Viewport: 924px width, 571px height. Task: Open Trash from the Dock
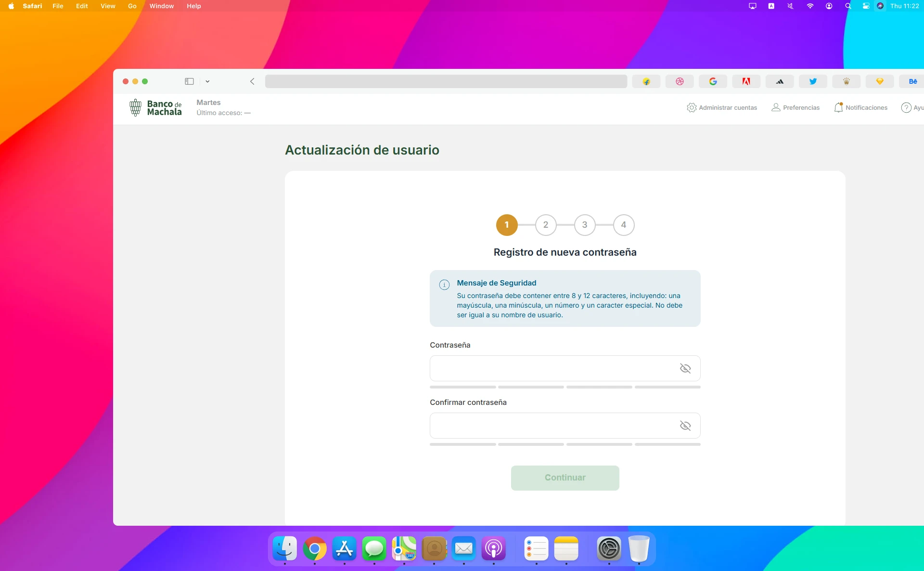pos(639,548)
